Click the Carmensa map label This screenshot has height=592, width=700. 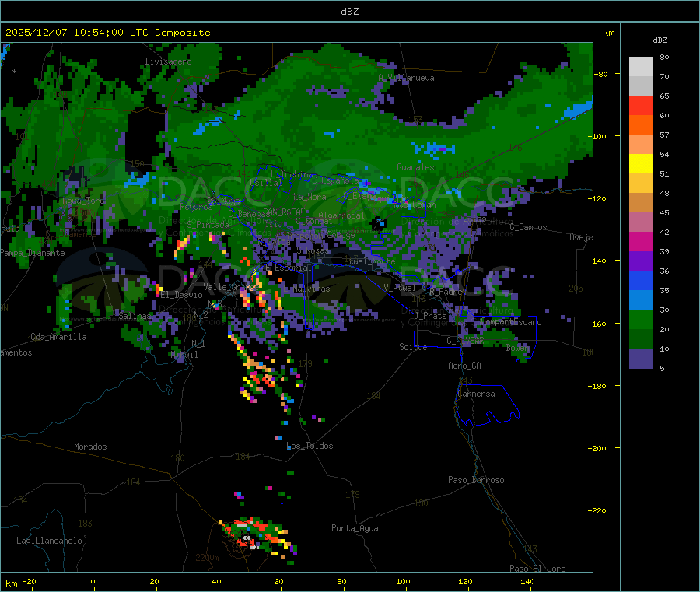pyautogui.click(x=476, y=394)
